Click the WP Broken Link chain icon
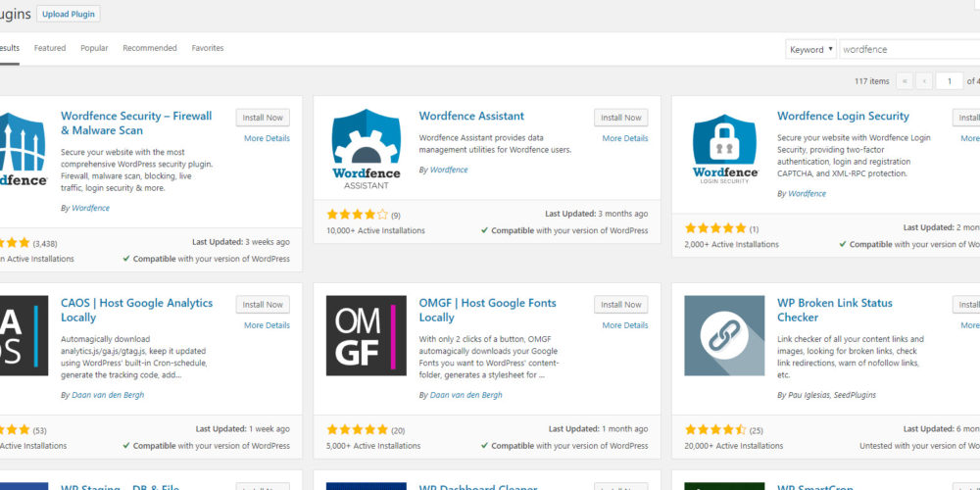 (724, 336)
